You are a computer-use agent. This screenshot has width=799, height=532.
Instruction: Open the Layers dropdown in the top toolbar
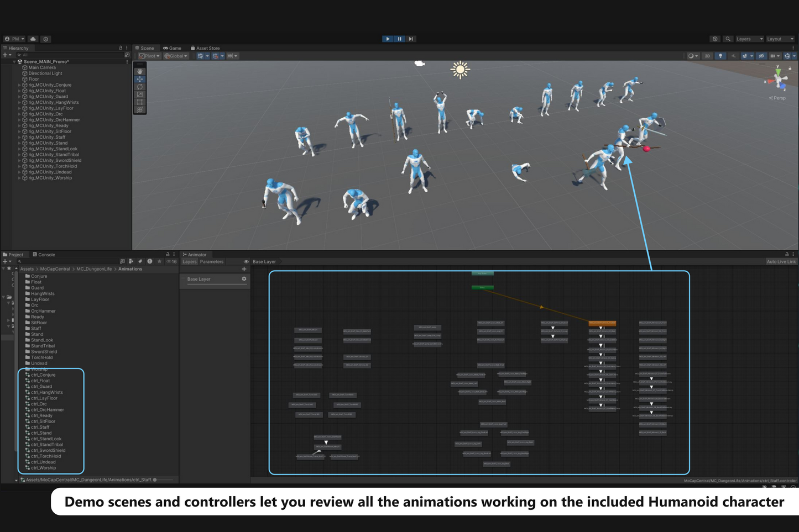(x=749, y=39)
